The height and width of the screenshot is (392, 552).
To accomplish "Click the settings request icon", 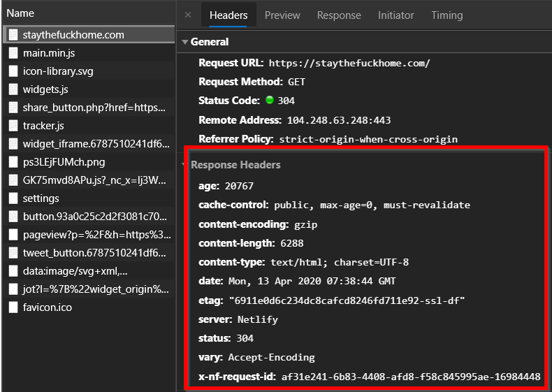I will (13, 198).
